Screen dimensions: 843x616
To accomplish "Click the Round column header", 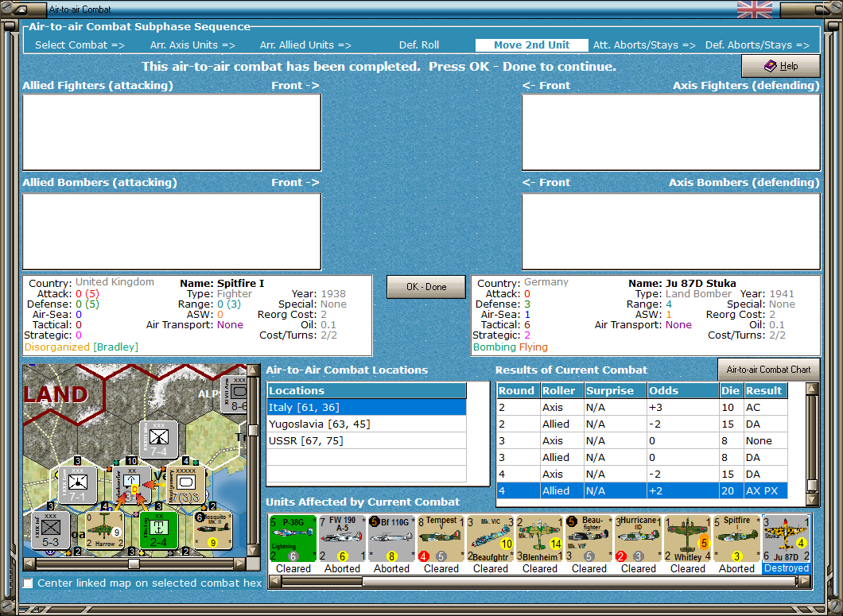I will click(519, 391).
